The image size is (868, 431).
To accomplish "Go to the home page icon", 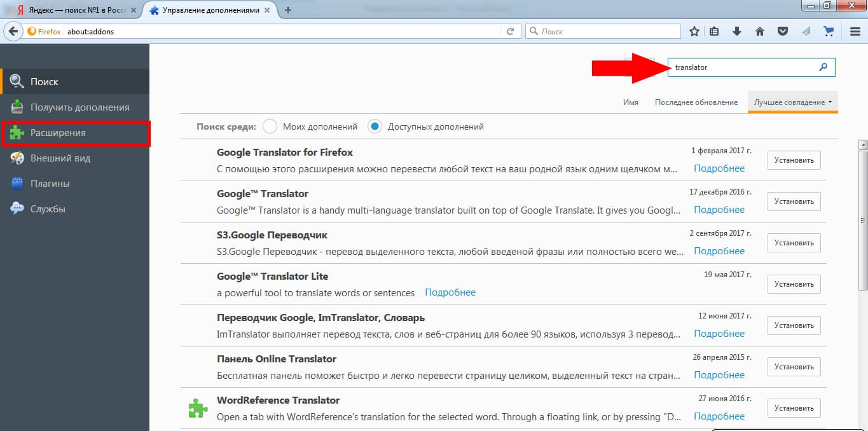I will pyautogui.click(x=759, y=31).
